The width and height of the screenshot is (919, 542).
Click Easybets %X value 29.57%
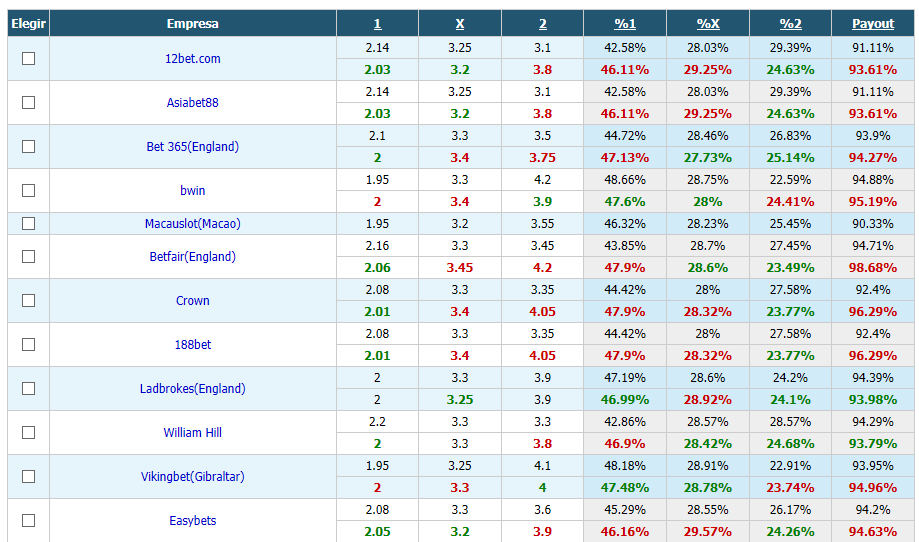point(708,531)
